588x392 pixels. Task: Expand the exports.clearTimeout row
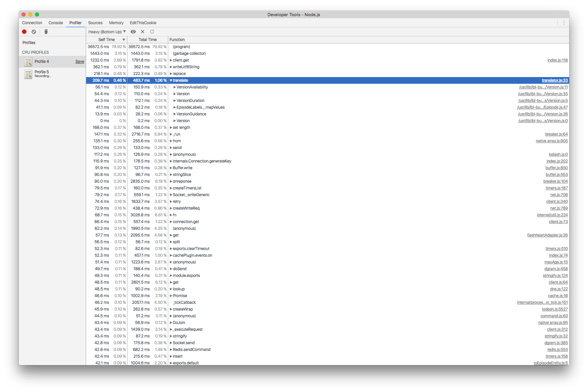coord(171,249)
